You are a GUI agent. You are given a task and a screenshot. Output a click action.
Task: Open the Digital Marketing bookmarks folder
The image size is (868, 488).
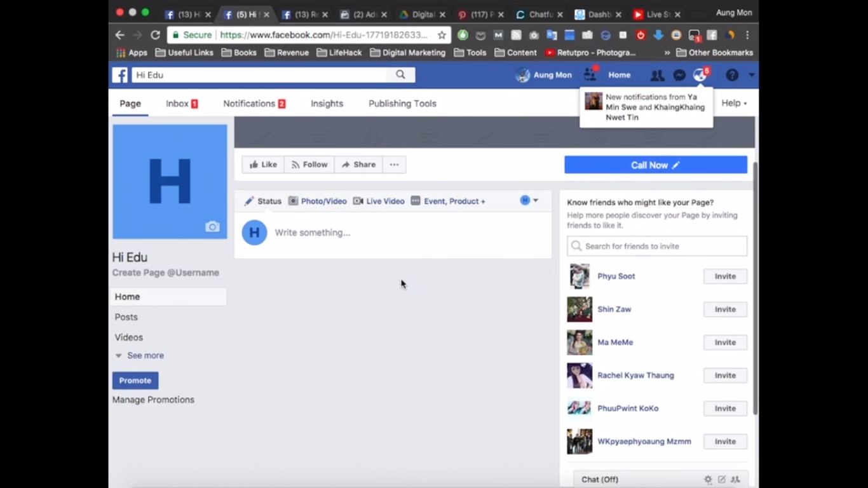point(408,53)
